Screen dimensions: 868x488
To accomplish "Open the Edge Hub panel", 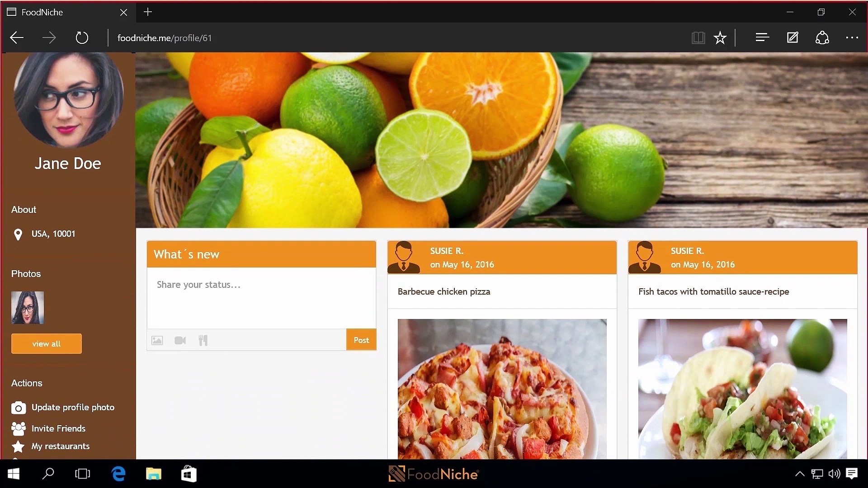I will tap(762, 38).
